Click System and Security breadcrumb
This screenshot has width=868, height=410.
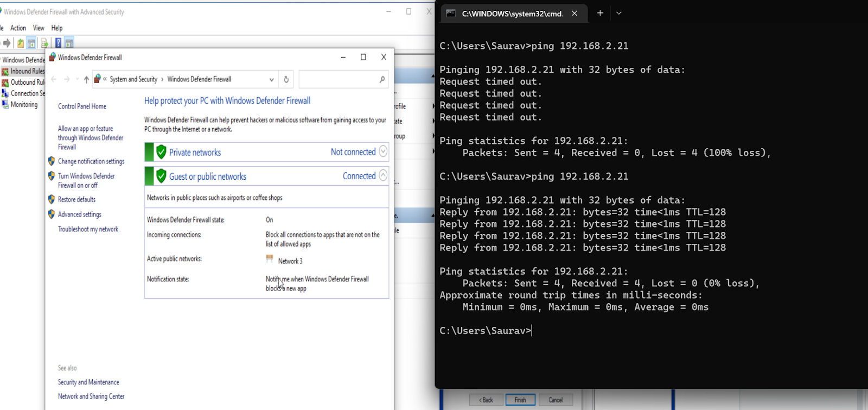point(133,79)
